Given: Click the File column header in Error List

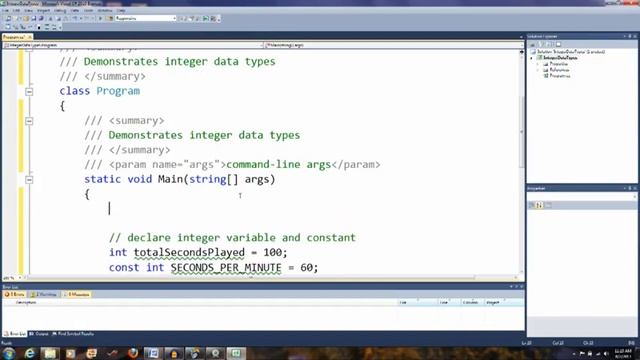Looking at the screenshot, I should (x=403, y=302).
